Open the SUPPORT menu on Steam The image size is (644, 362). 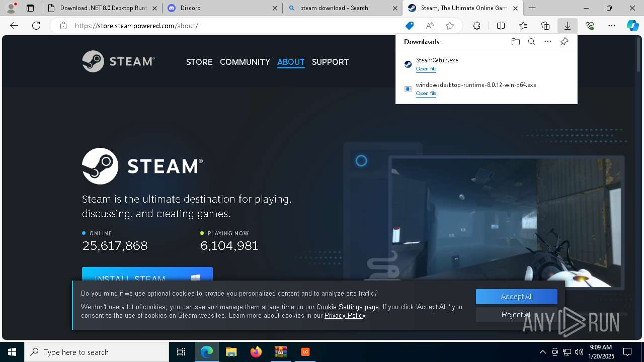tap(330, 62)
